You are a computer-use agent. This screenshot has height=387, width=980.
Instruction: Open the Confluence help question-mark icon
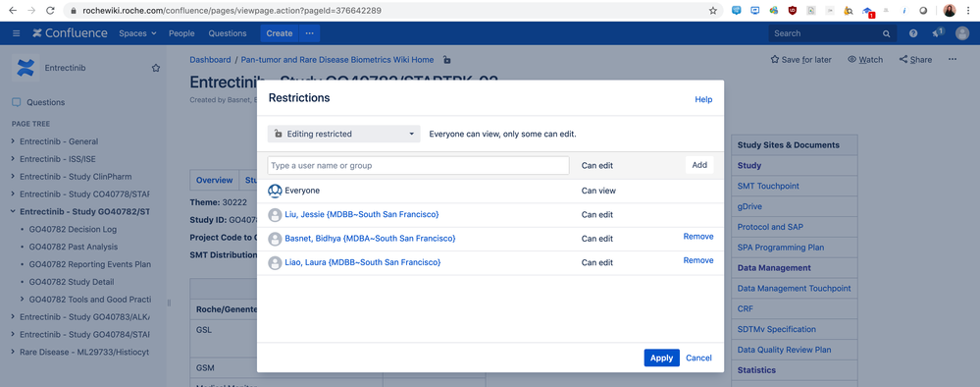[913, 33]
